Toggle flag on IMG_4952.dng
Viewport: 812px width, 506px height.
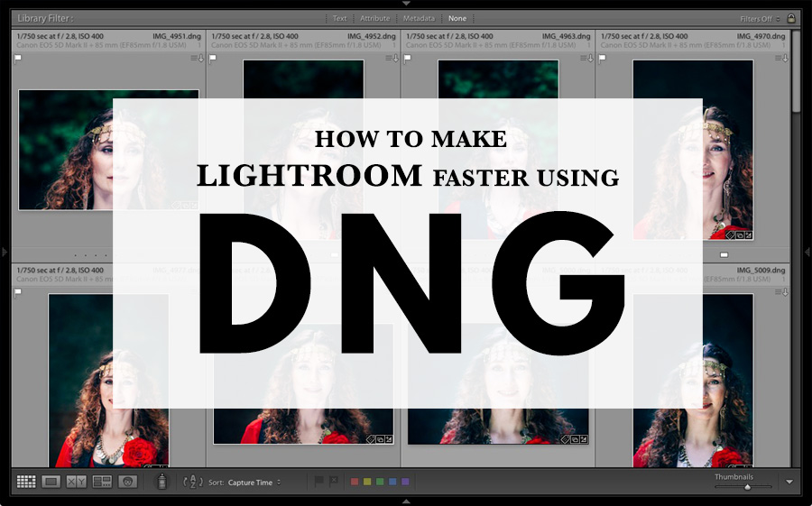click(213, 59)
